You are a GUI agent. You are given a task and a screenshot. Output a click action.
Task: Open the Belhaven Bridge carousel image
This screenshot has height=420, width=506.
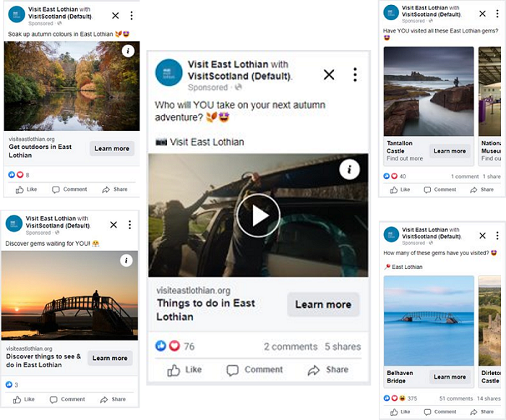click(x=429, y=320)
